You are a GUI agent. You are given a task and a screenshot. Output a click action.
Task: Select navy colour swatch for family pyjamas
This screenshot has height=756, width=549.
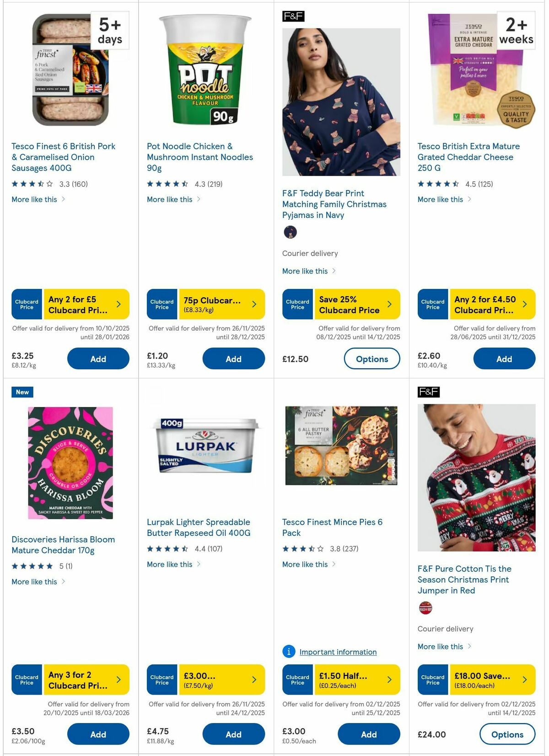pos(291,232)
